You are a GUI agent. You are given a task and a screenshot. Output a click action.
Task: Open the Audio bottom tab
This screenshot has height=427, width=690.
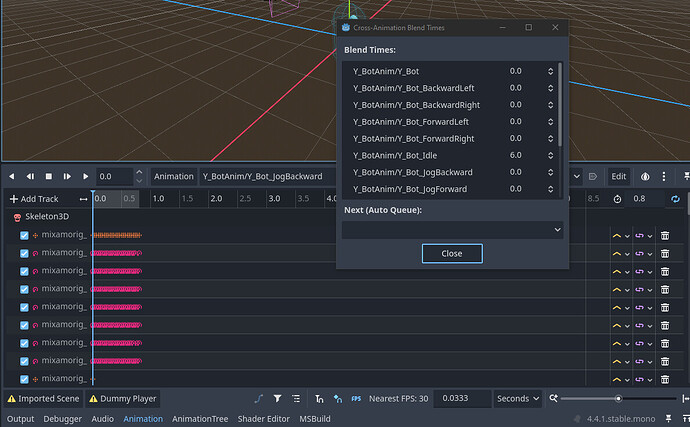pos(103,419)
